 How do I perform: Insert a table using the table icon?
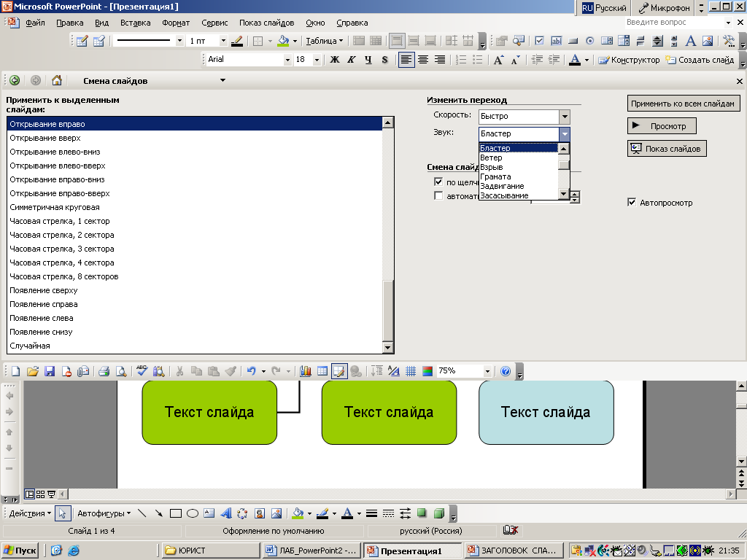click(322, 371)
